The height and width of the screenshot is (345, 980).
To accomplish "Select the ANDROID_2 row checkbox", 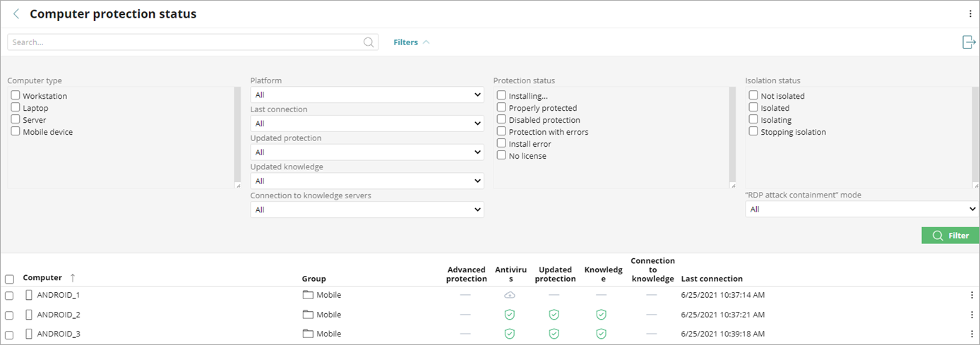I will click(x=9, y=315).
